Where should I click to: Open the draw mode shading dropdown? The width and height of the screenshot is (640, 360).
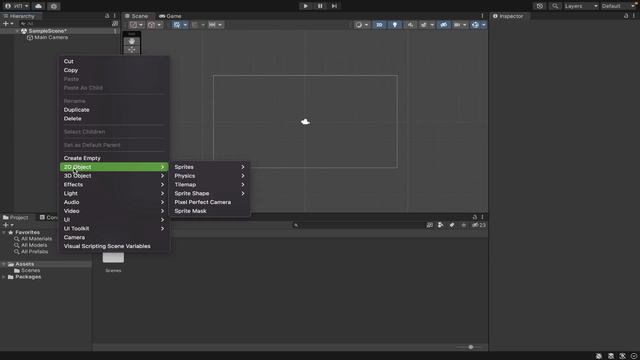click(361, 25)
